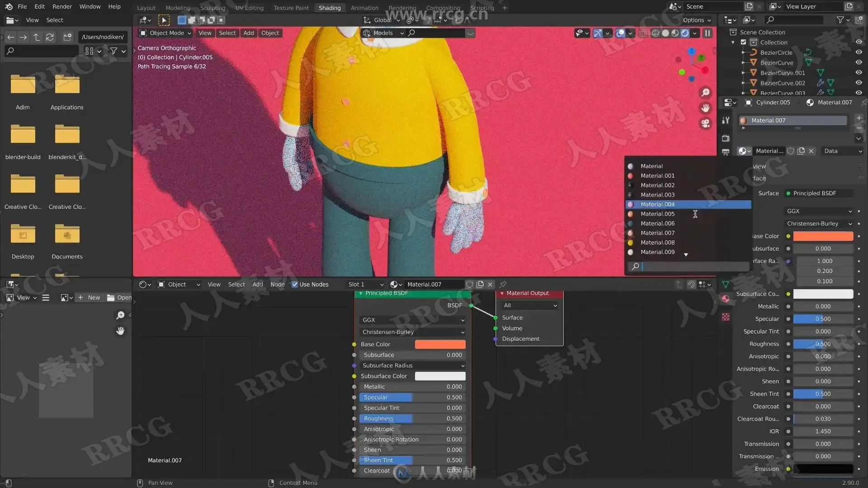The image size is (868, 488).
Task: Open the Object Mode dropdown
Action: [165, 33]
